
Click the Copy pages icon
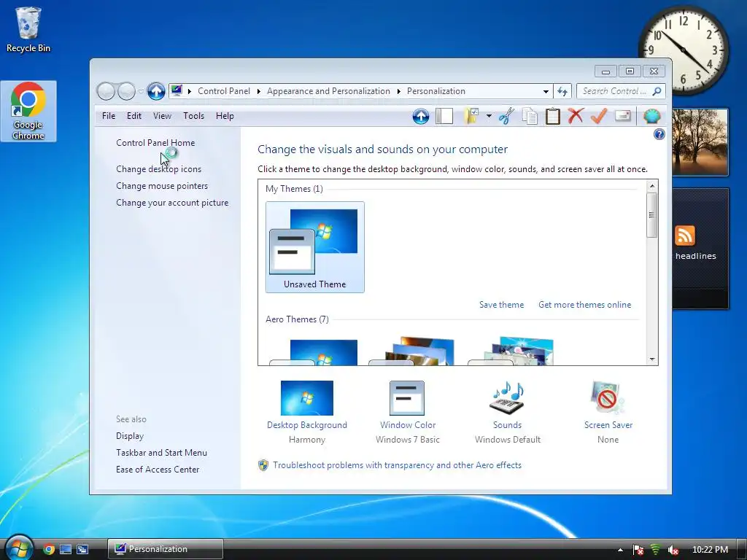(530, 116)
